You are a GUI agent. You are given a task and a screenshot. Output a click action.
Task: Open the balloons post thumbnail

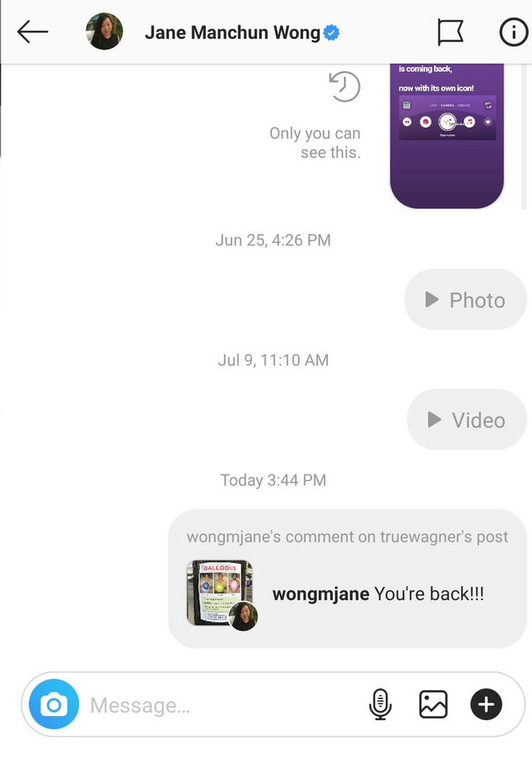[219, 593]
